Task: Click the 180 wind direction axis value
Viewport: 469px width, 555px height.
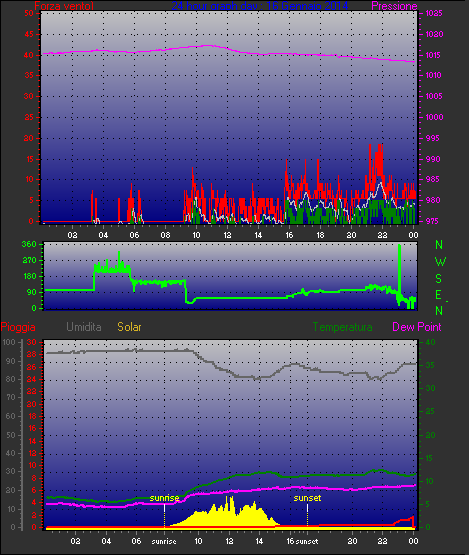Action: tap(29, 276)
